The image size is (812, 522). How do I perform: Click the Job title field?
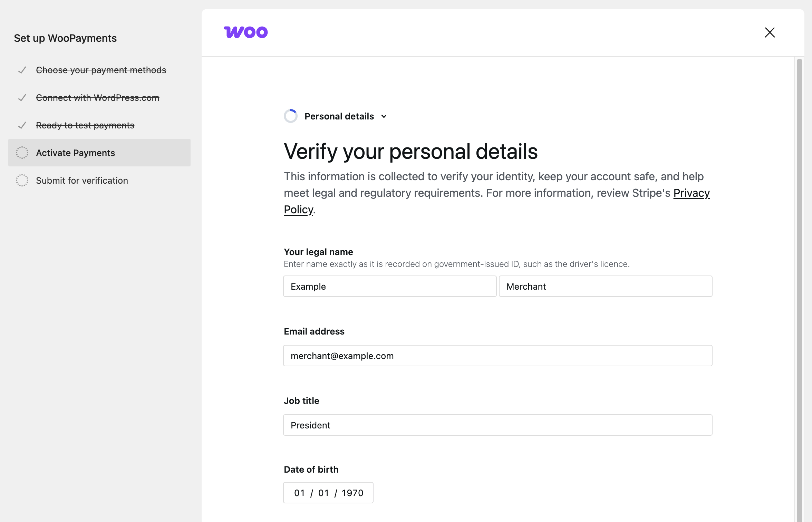(x=497, y=425)
